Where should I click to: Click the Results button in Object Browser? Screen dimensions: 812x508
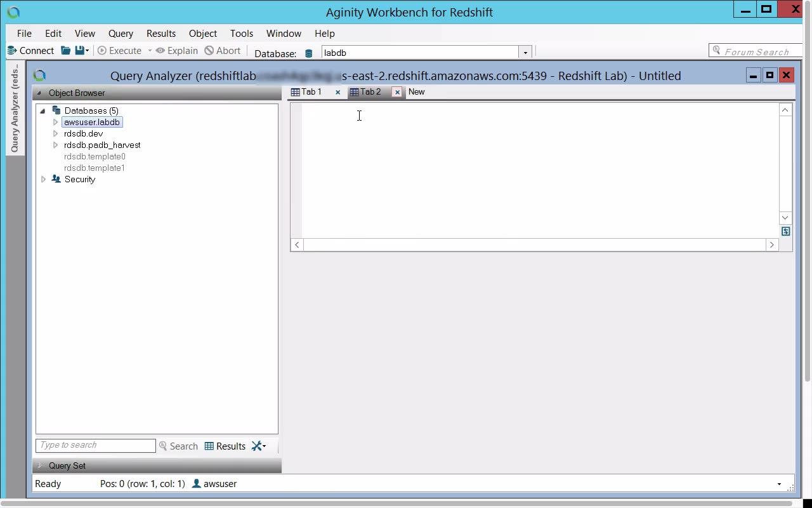[225, 446]
